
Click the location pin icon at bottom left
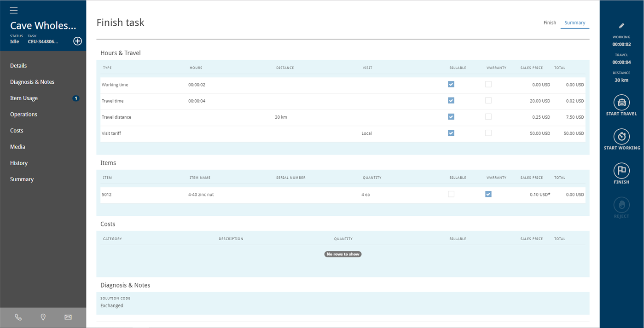pyautogui.click(x=43, y=317)
